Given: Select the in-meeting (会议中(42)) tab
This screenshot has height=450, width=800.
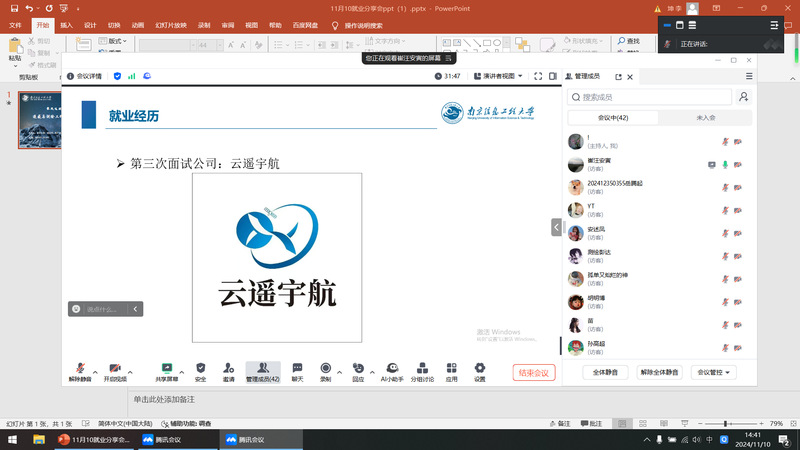Looking at the screenshot, I should pyautogui.click(x=613, y=118).
